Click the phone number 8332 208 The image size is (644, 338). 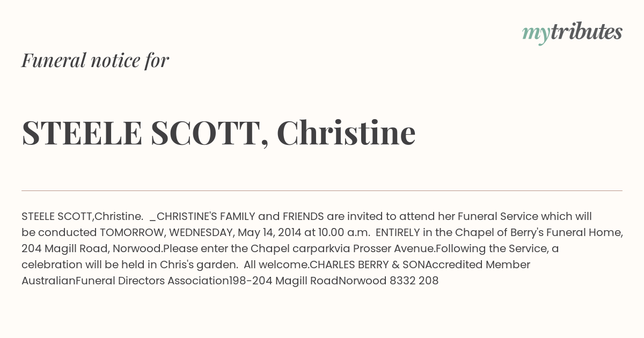414,281
